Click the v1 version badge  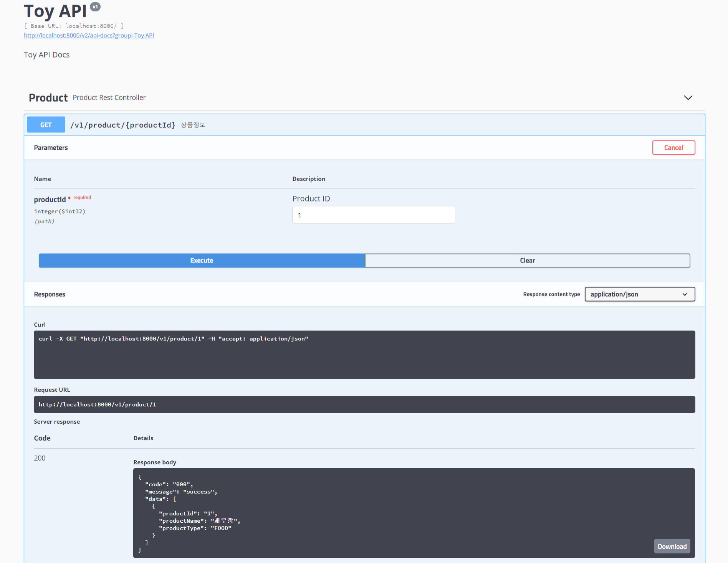tap(95, 7)
